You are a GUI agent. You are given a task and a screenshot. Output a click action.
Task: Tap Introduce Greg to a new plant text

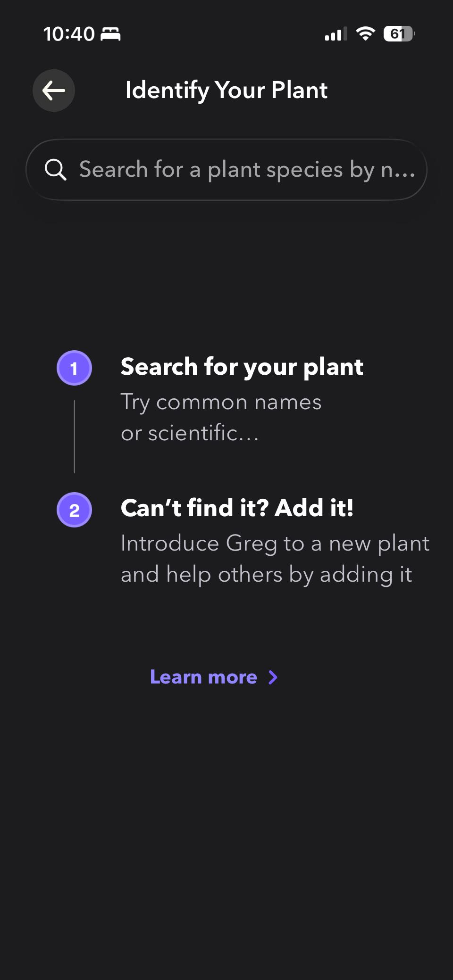click(x=275, y=544)
